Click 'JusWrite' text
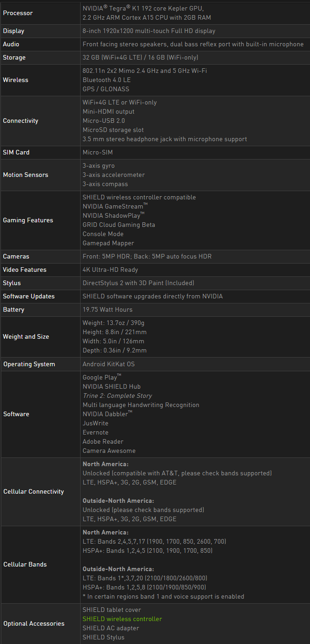Viewport: 310px width, 644px height. point(95,423)
